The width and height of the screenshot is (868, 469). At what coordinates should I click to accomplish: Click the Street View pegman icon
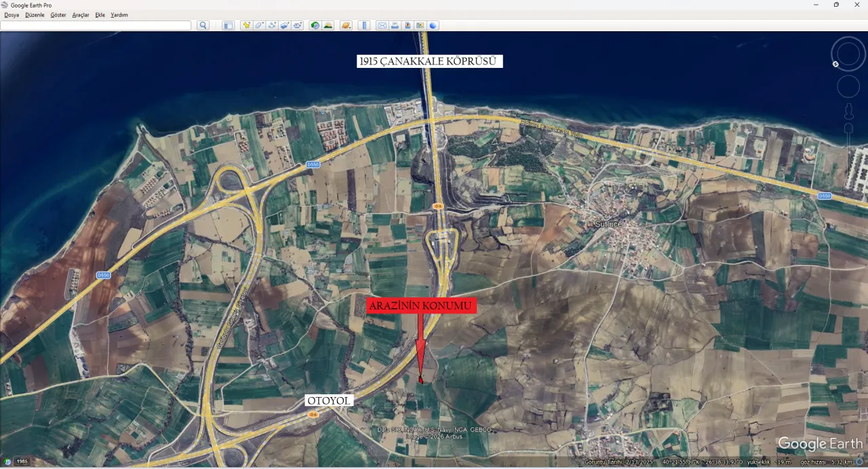(x=848, y=111)
